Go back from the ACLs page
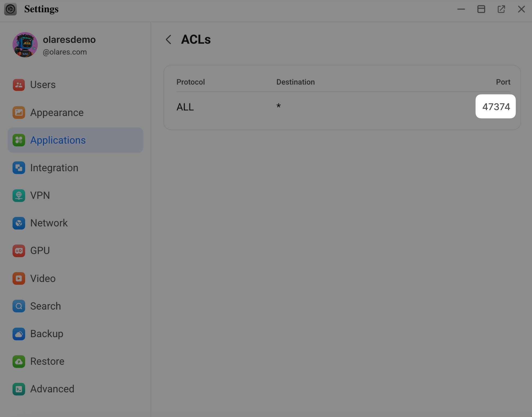The width and height of the screenshot is (532, 417). tap(169, 40)
